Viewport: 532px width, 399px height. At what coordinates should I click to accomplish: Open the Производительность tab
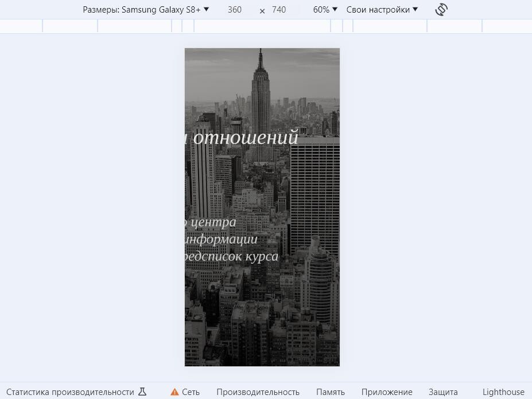[258, 392]
